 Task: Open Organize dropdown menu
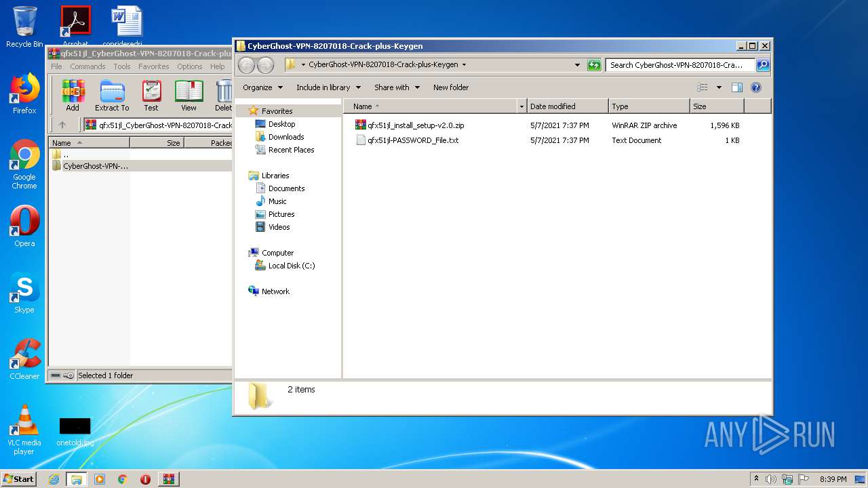click(262, 87)
